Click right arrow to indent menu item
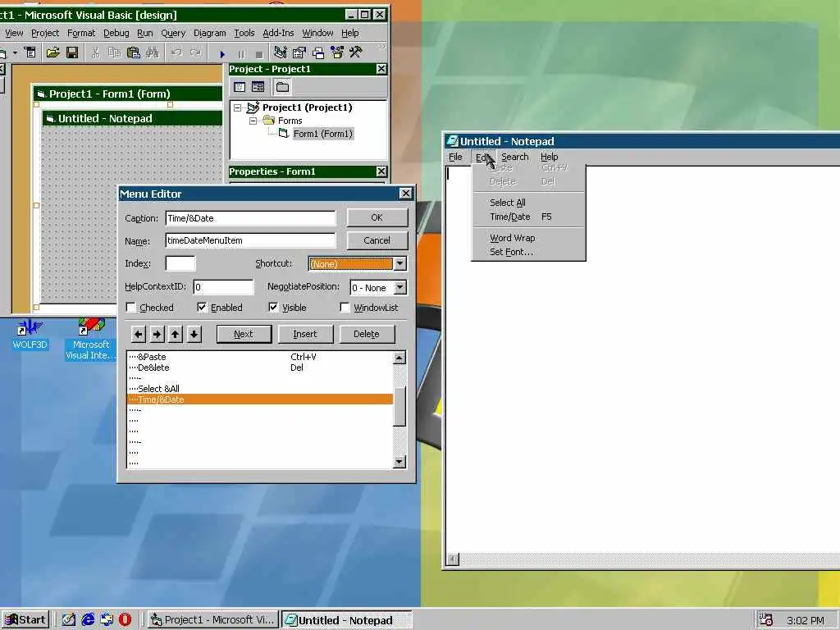Image resolution: width=840 pixels, height=630 pixels. click(157, 335)
